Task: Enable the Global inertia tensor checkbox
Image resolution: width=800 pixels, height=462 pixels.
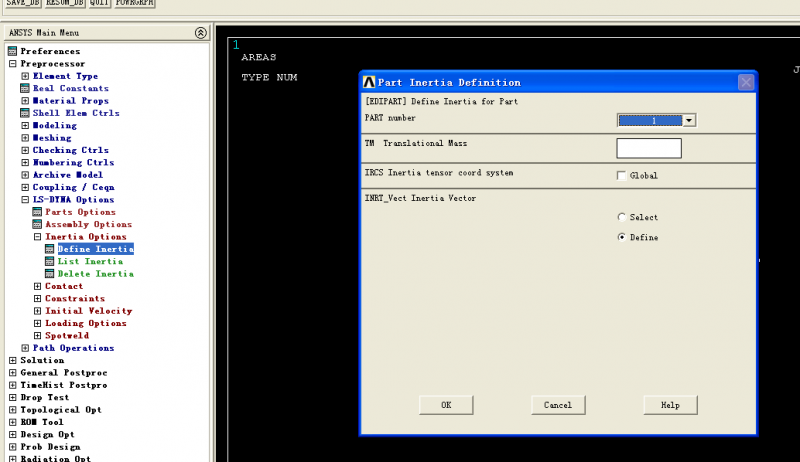Action: pos(621,176)
